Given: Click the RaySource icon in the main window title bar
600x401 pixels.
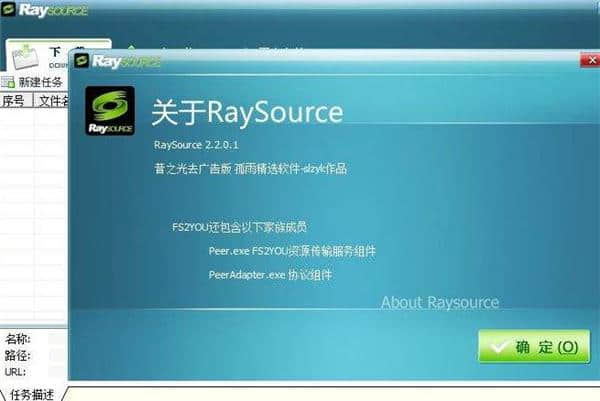Looking at the screenshot, I should click(x=8, y=9).
